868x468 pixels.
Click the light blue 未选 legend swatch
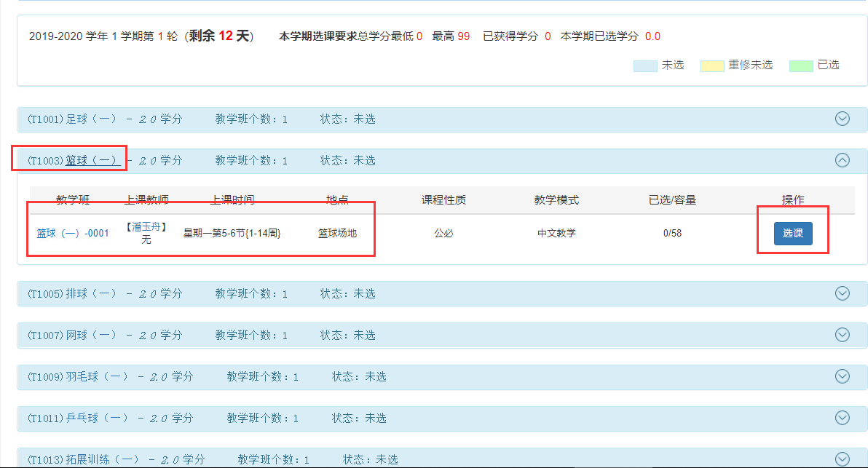pos(645,66)
